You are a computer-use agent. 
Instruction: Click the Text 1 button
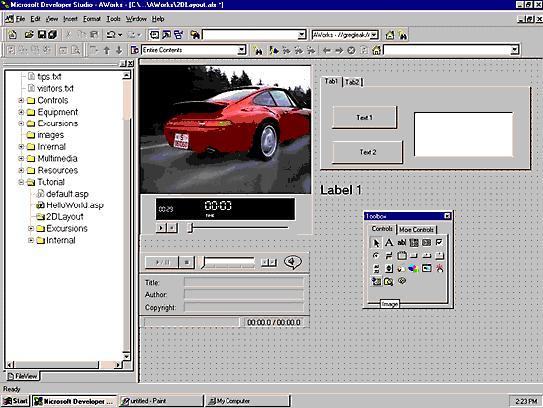click(364, 117)
